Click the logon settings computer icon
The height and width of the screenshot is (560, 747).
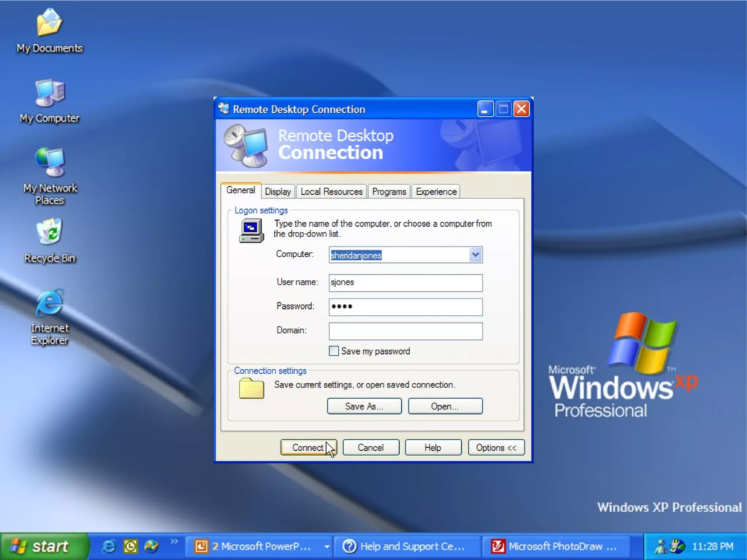pyautogui.click(x=251, y=230)
